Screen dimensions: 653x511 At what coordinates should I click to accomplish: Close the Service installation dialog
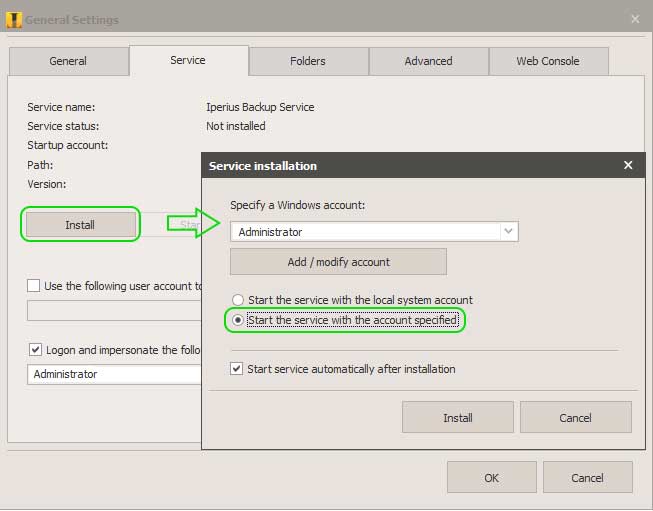[x=628, y=165]
